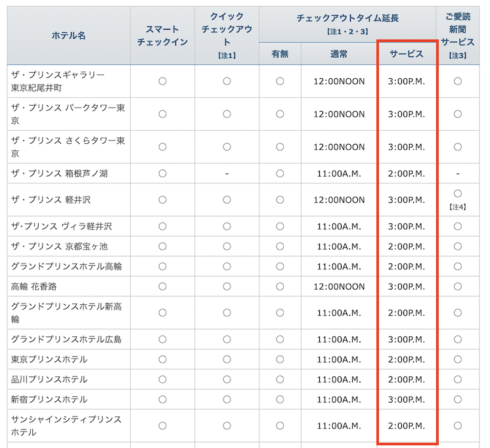Select hotel name ザ・プリンス ヴィラ軽井沢

click(x=62, y=227)
